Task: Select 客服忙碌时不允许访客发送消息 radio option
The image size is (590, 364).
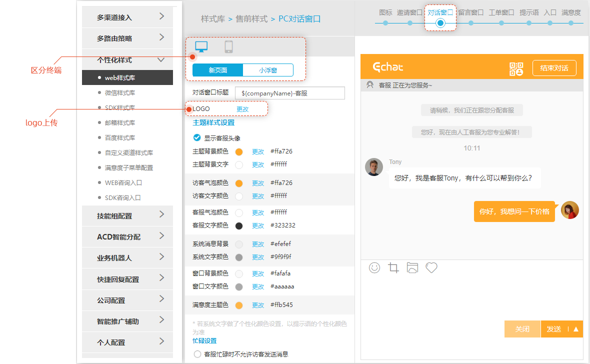Action: click(x=197, y=354)
